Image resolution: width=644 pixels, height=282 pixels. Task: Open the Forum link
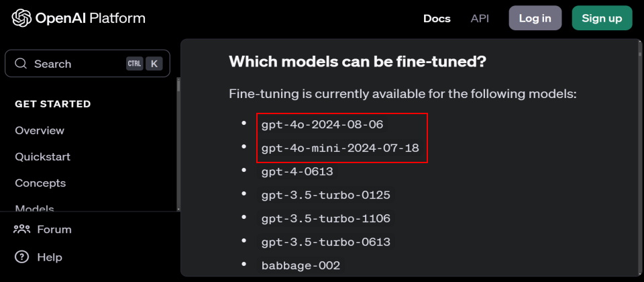click(x=54, y=230)
